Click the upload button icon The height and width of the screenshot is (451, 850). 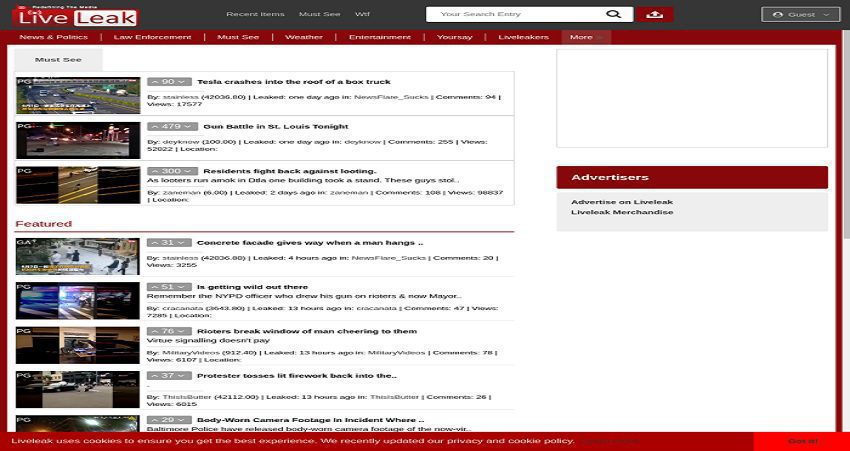click(655, 15)
